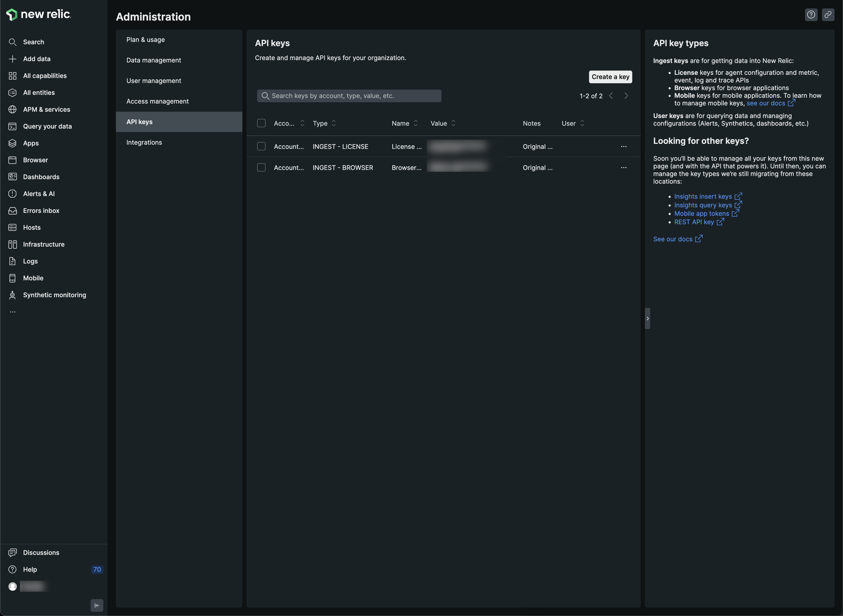
Task: Open Mobile app tokens link
Action: 707,214
